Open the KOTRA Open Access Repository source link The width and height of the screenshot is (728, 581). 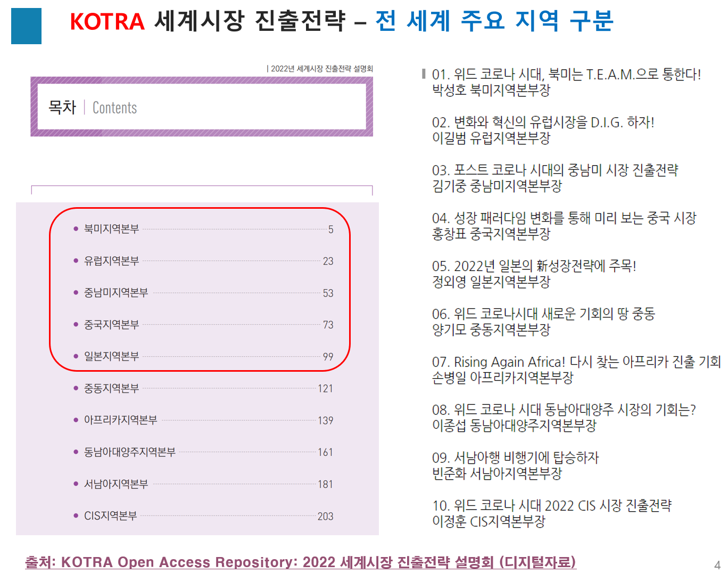[301, 562]
